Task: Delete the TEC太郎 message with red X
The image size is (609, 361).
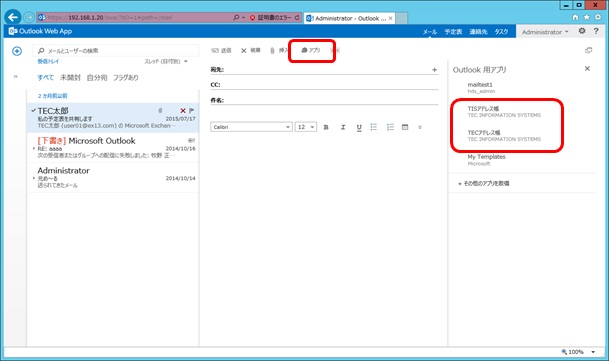Action: coord(183,111)
